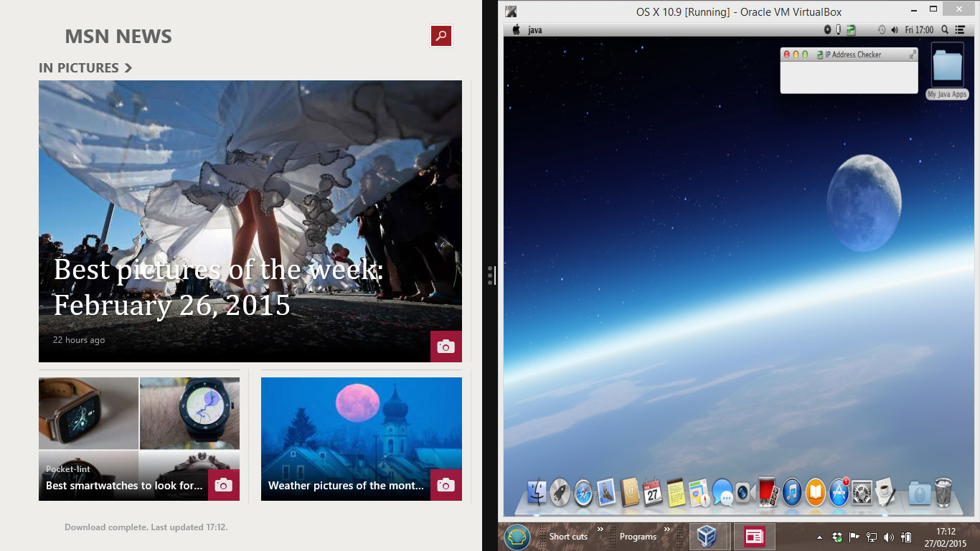This screenshot has height=551, width=980.
Task: Open FaceTime from the Dock
Action: coord(744,493)
